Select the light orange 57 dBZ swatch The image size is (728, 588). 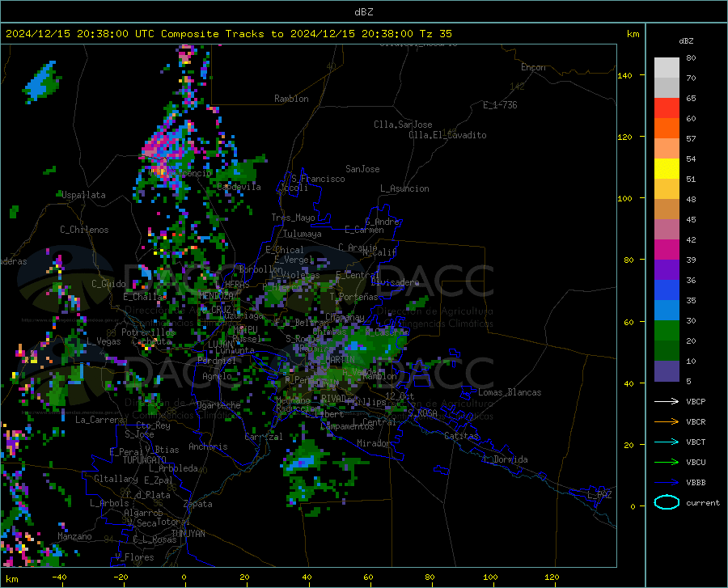tap(667, 149)
